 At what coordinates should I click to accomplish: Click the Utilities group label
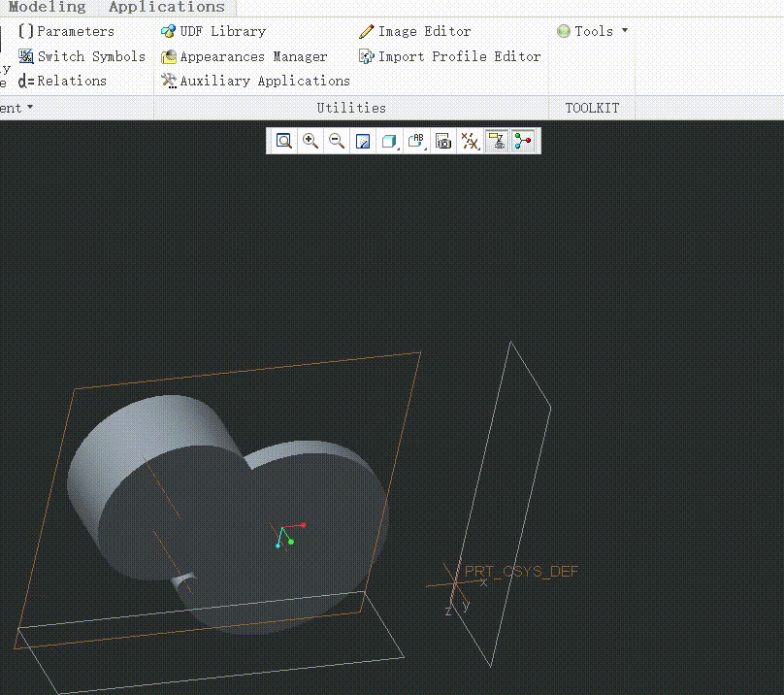(351, 108)
